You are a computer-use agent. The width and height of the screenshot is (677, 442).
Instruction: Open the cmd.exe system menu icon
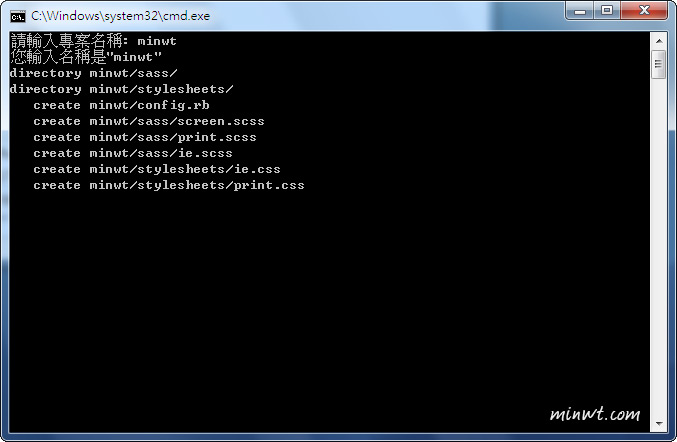(x=18, y=16)
